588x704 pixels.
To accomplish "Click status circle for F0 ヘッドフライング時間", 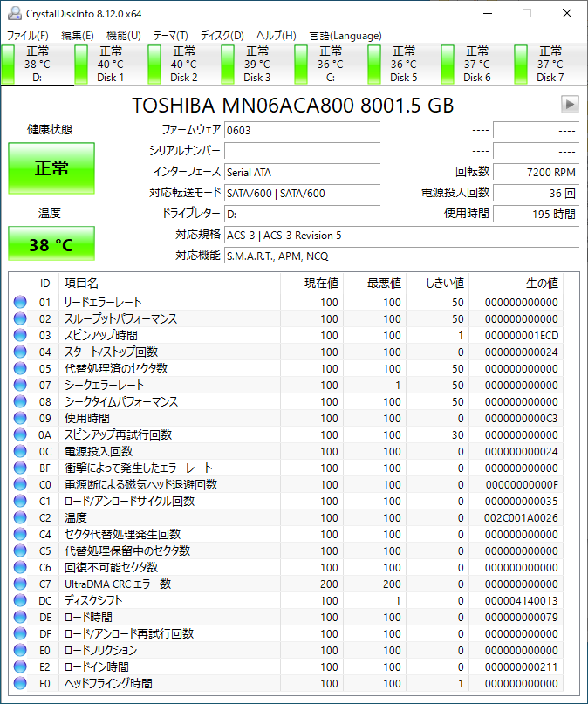I will [x=20, y=683].
